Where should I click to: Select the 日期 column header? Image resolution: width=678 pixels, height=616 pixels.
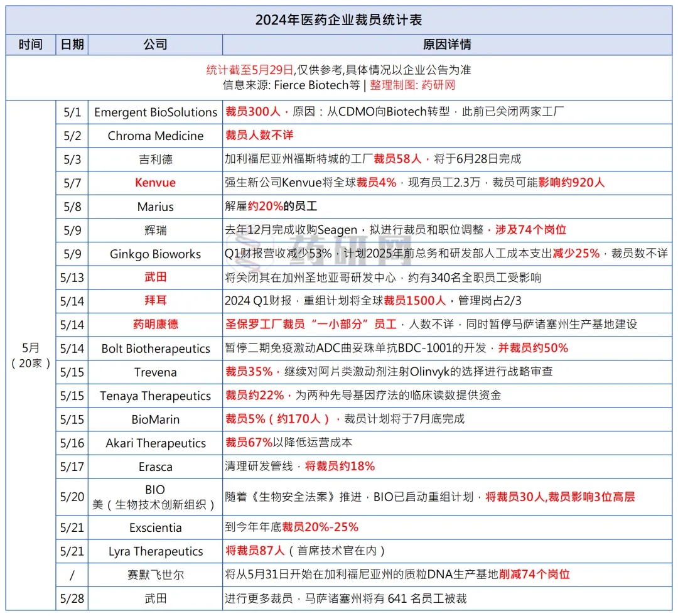pos(72,45)
